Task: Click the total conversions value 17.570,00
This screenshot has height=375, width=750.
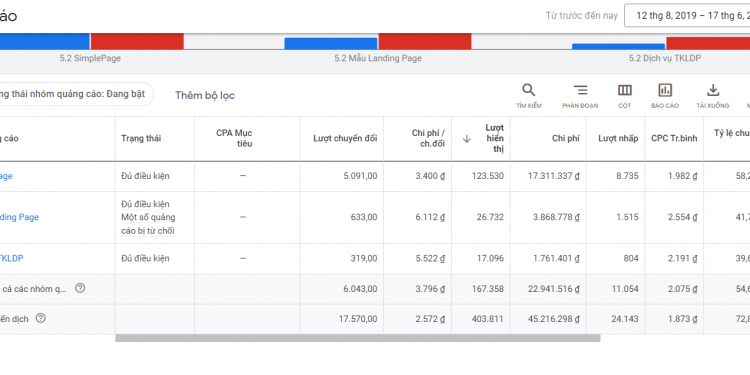Action: 358,319
